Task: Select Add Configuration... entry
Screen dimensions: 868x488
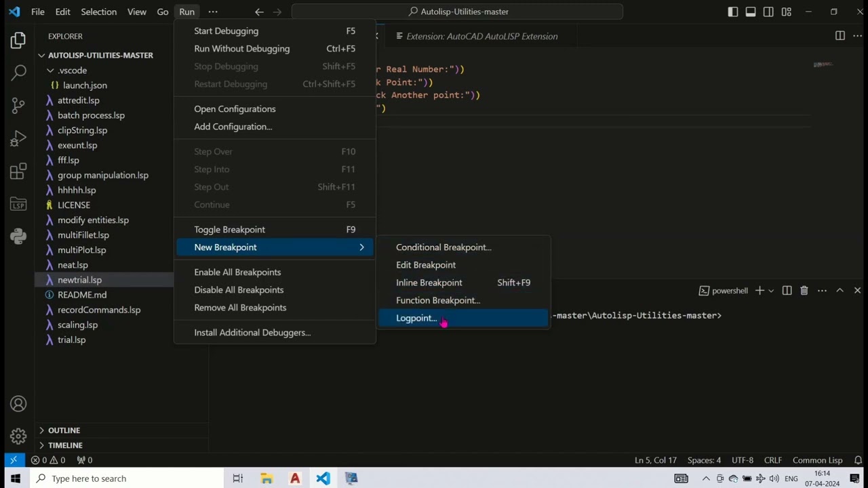Action: [275, 127]
